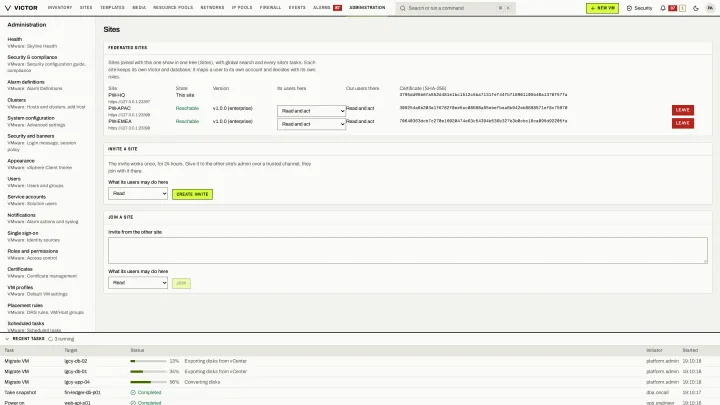This screenshot has height=405, width=720.
Task: Open VM profiles in the sidebar
Action: [37, 291]
